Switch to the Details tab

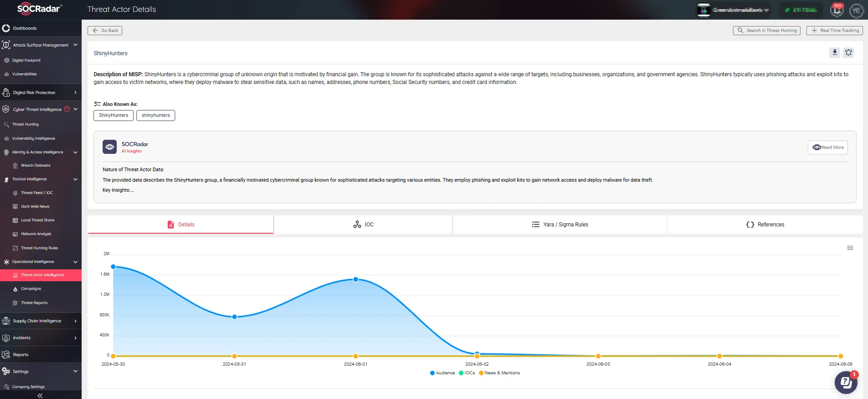(181, 225)
